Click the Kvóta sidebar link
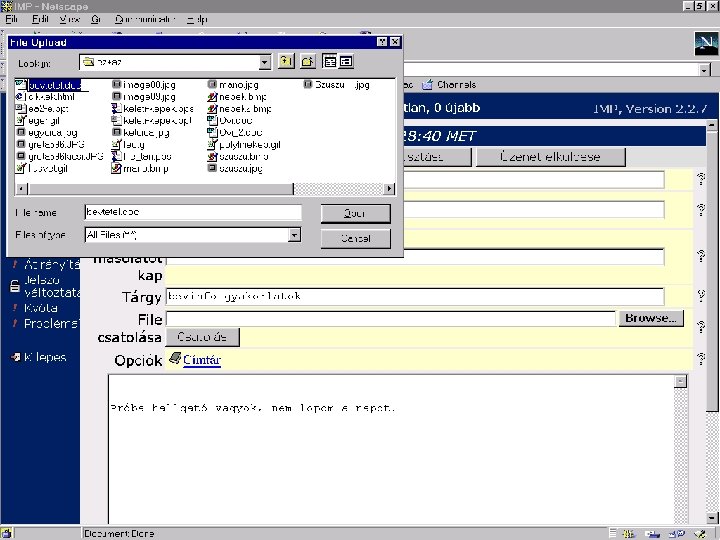The image size is (720, 540). tap(41, 308)
